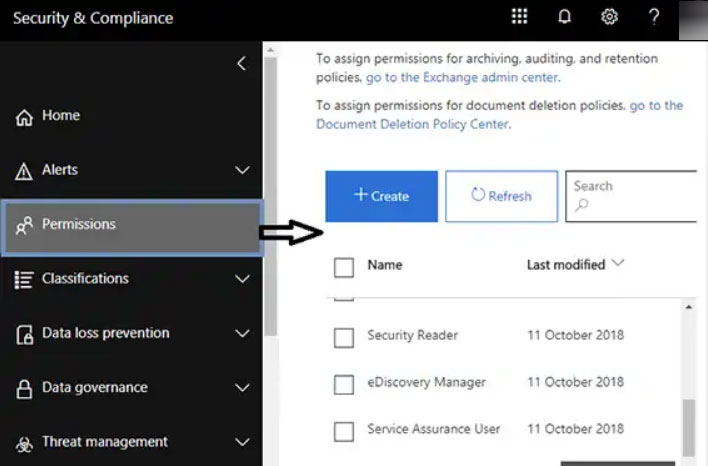Click the Refresh button
This screenshot has height=466, width=708.
point(502,196)
